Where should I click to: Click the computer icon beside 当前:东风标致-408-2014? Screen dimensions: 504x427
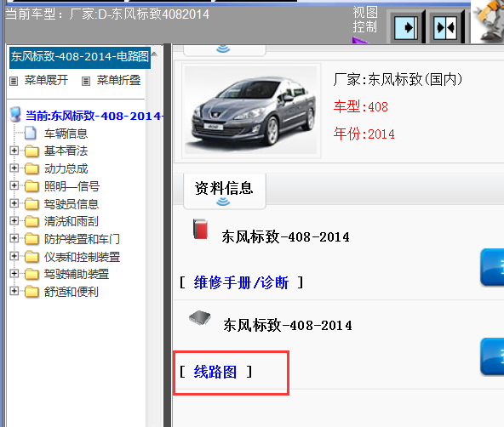pos(15,115)
